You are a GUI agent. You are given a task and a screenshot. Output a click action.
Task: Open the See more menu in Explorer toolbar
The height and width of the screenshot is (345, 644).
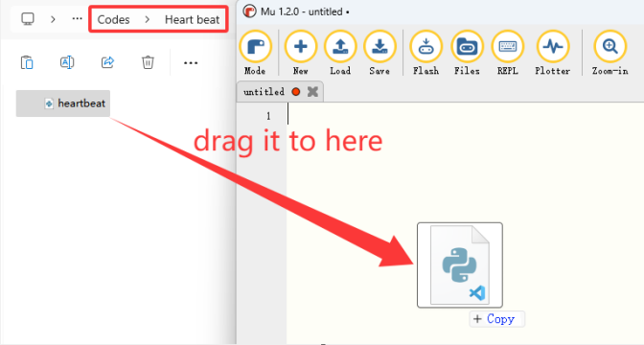191,63
